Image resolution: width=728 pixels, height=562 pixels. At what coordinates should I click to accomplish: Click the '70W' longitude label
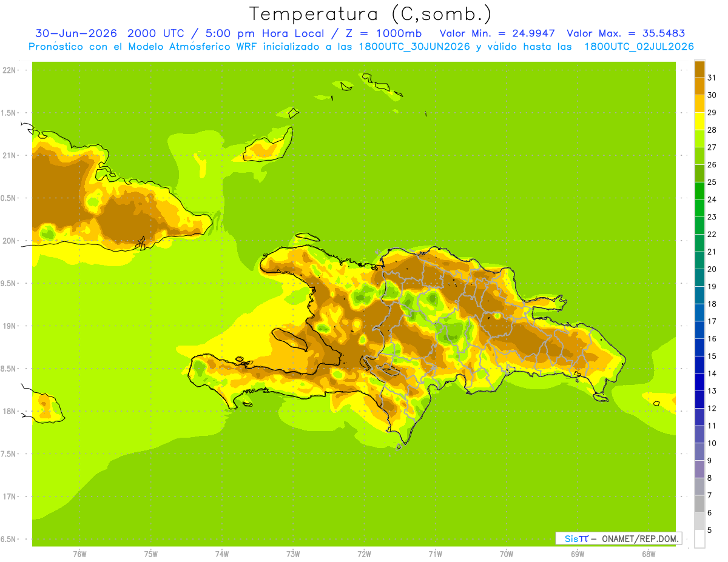tap(507, 554)
